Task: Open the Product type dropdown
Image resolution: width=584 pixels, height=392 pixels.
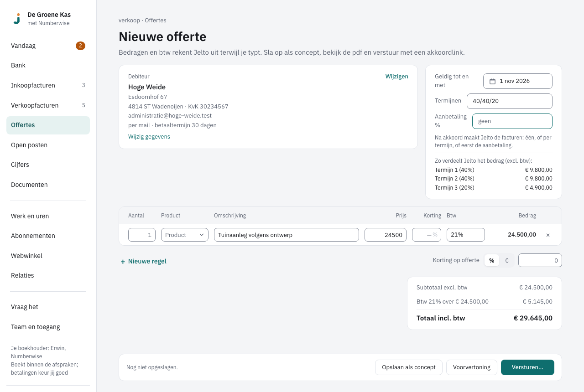Action: tap(185, 235)
